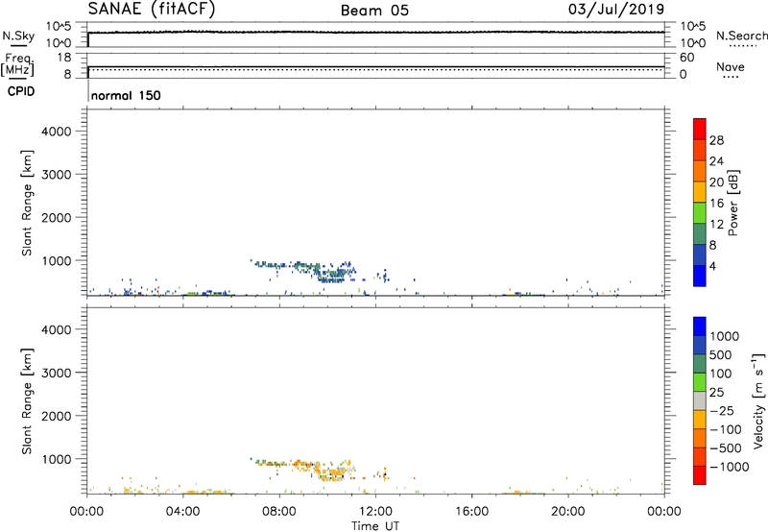
Task: Click the 16:00 time axis tick label
Action: [471, 512]
